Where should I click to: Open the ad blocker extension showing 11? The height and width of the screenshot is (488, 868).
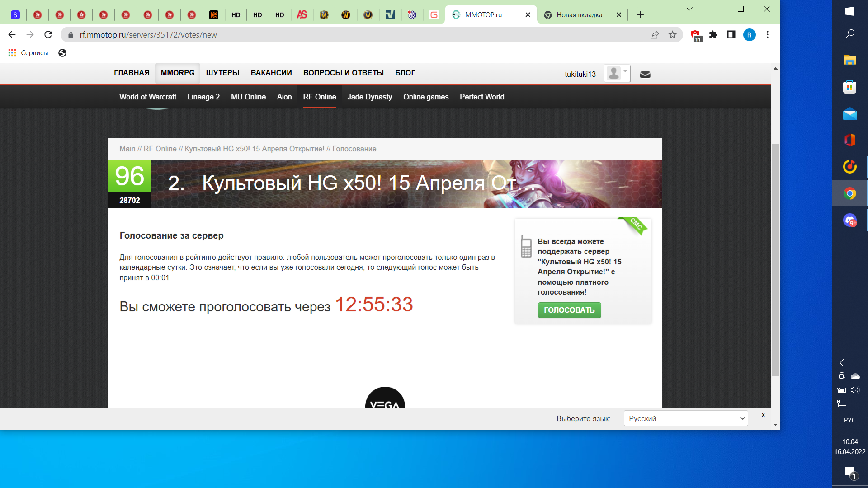pyautogui.click(x=696, y=35)
